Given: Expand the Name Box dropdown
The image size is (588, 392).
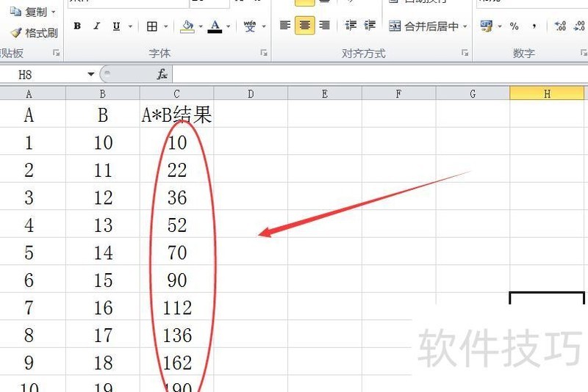Looking at the screenshot, I should click(x=91, y=74).
